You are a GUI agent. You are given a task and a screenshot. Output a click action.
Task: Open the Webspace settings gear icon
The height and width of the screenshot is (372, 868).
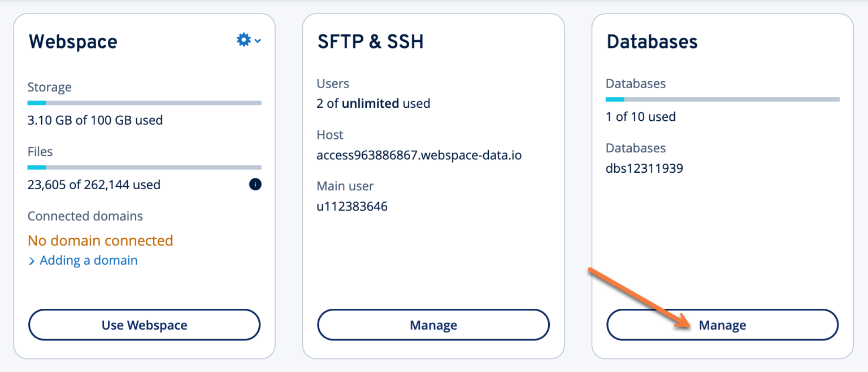pyautogui.click(x=243, y=40)
